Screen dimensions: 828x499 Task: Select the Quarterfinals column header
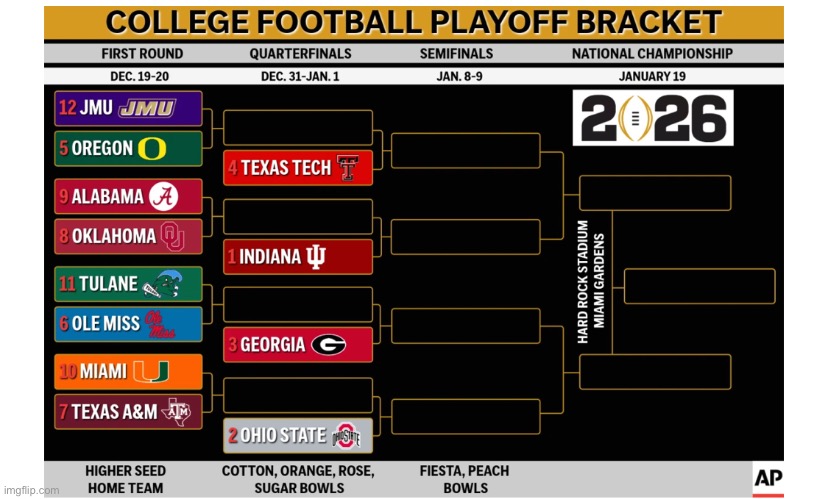coord(298,54)
